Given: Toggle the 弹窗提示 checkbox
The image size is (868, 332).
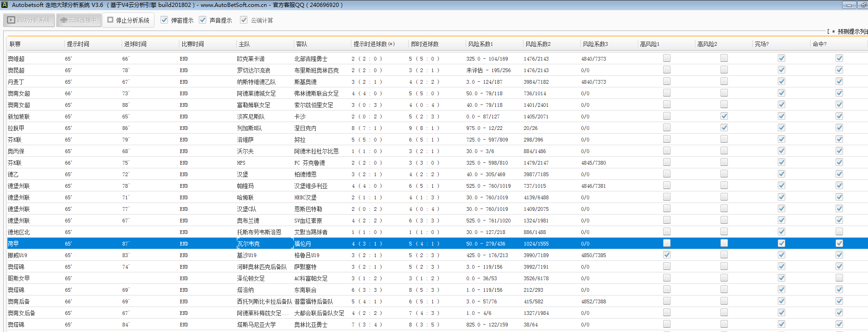Looking at the screenshot, I should point(164,20).
